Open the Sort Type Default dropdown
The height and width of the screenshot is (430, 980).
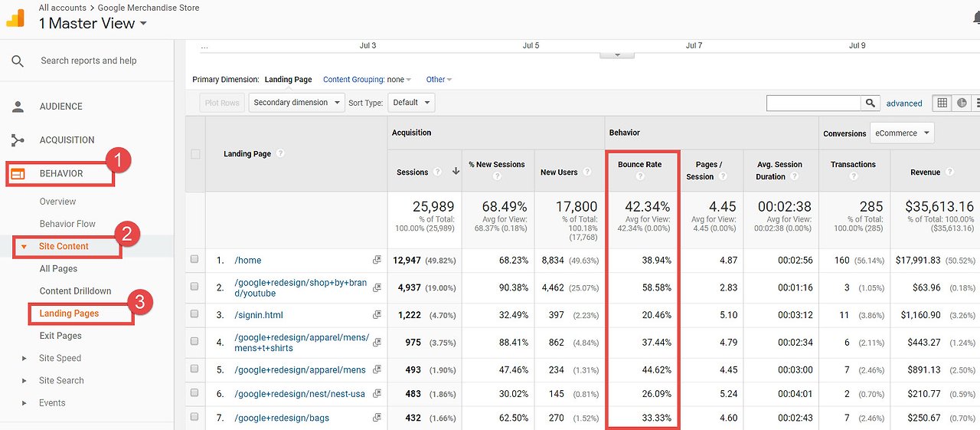click(x=411, y=103)
